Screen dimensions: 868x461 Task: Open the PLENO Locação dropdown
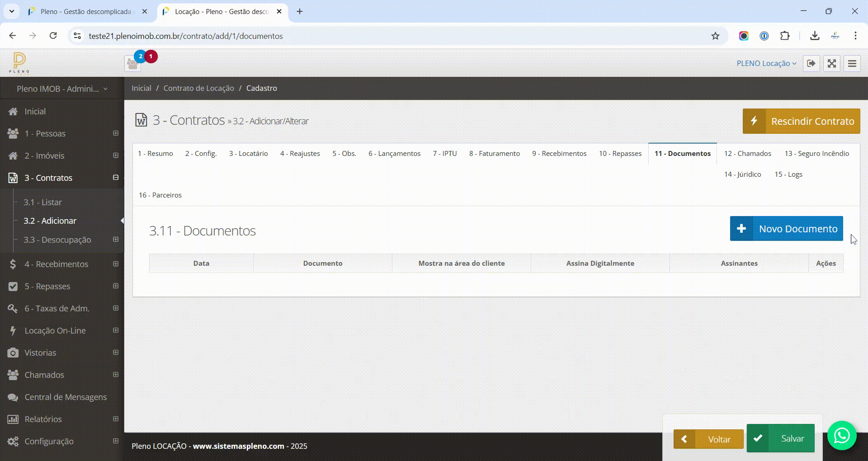pyautogui.click(x=766, y=63)
